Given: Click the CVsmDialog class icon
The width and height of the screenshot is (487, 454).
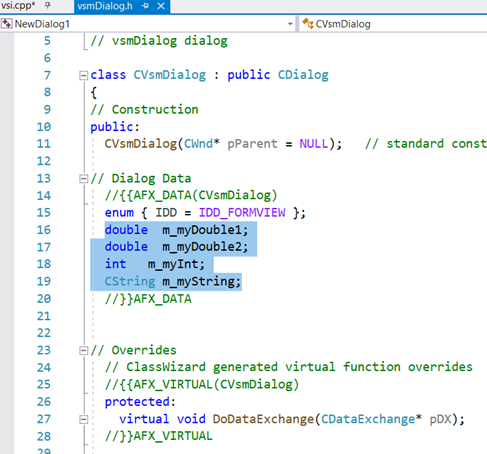Looking at the screenshot, I should pos(307,24).
